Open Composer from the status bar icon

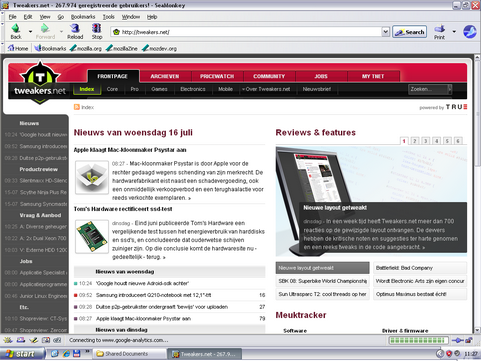[x=33, y=340]
